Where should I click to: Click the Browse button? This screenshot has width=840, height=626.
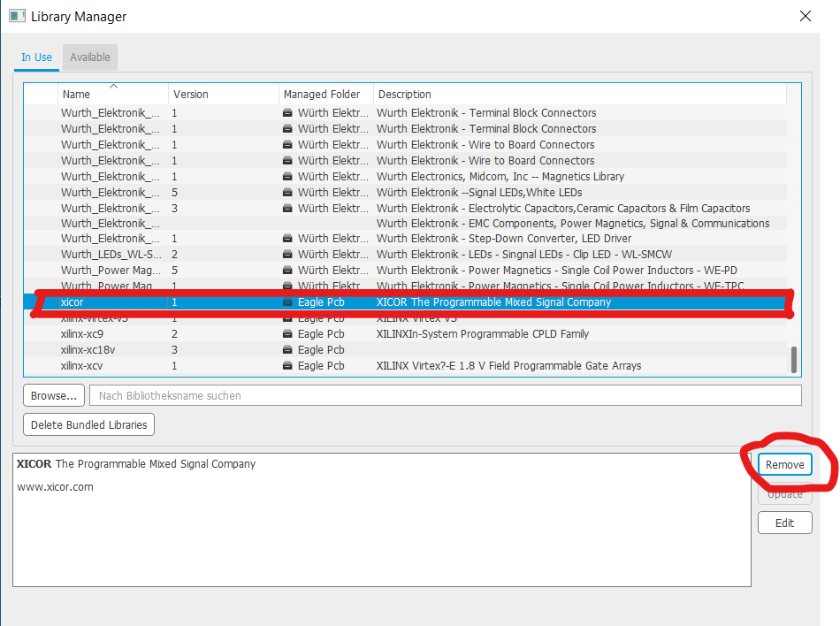coord(53,395)
